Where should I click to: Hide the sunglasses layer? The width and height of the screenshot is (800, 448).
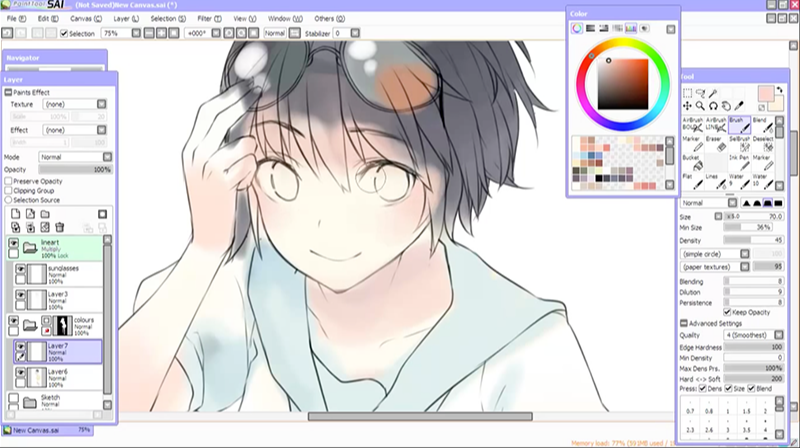20,269
